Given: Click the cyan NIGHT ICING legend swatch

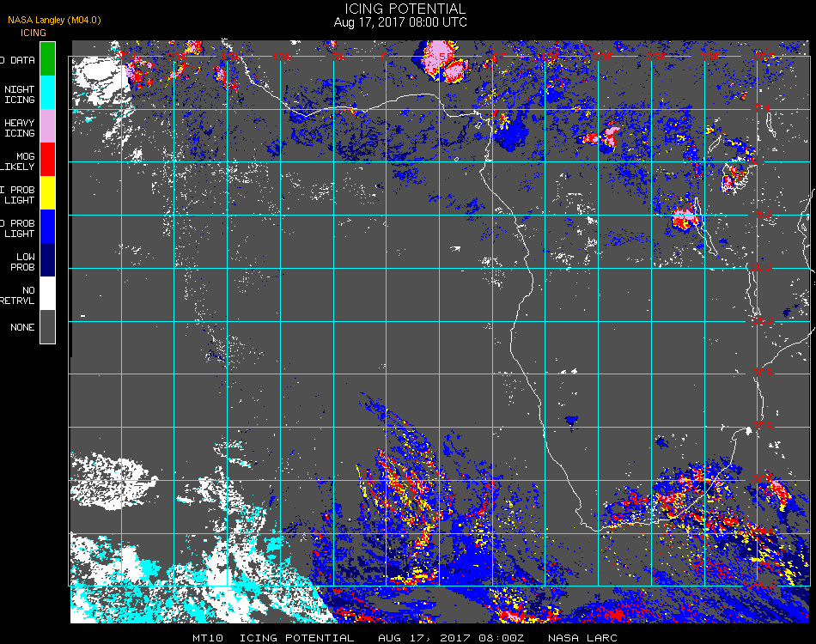Looking at the screenshot, I should [47, 93].
